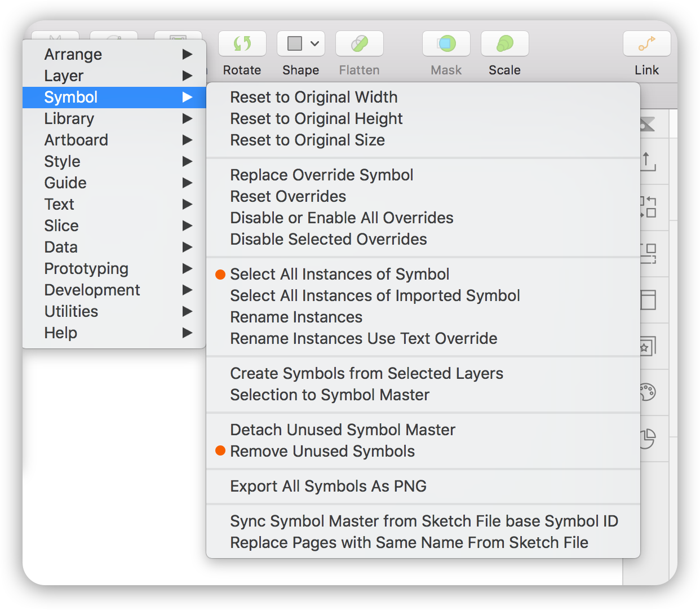The image size is (700, 610).
Task: Click the starred symbol icon in right sidebar
Action: pos(648,346)
